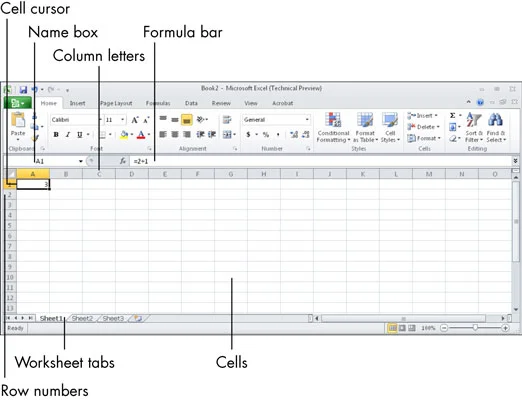Open the Cell Styles gallery
This screenshot has height=400, width=522.
[390, 128]
